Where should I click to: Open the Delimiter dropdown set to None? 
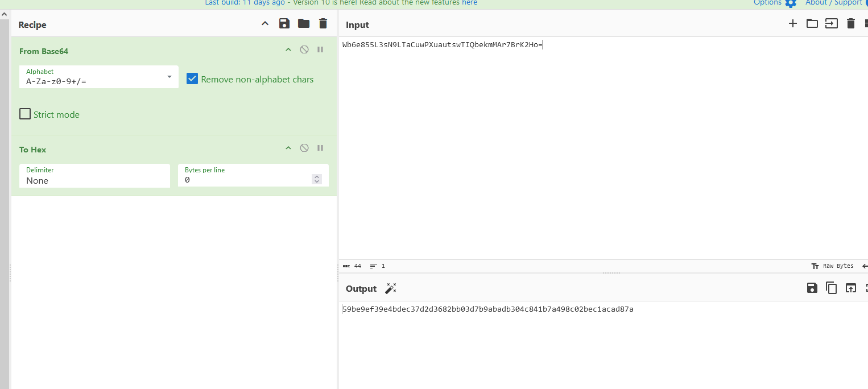tap(94, 176)
